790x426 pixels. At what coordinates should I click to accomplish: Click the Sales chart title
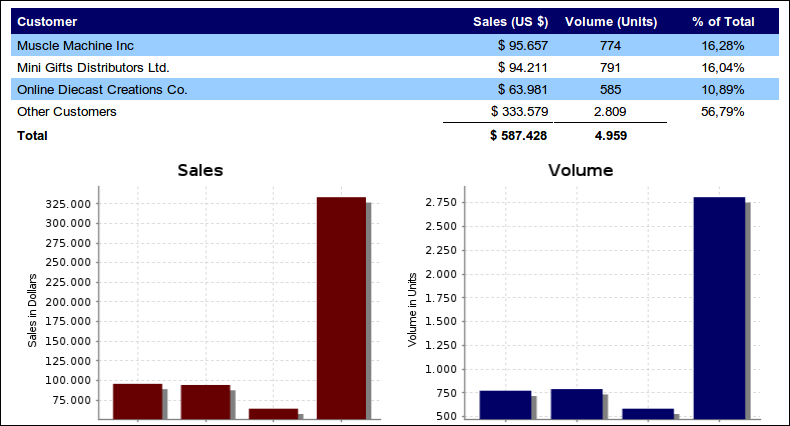pos(200,170)
